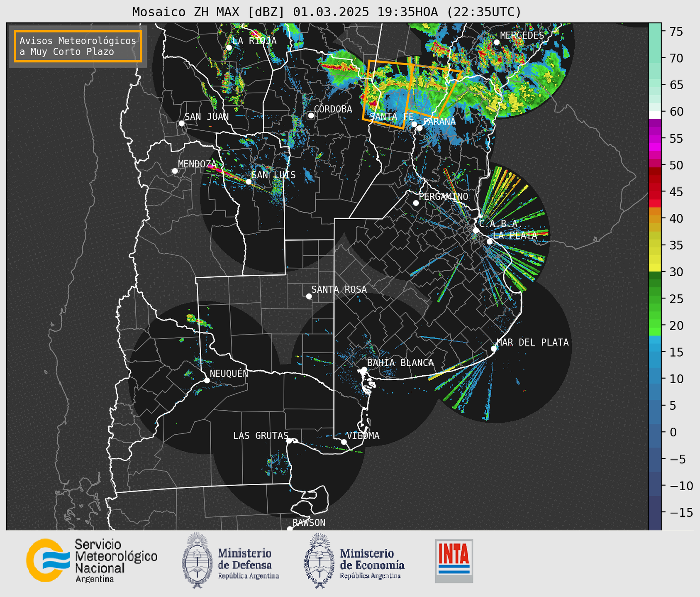Click the Ministerio de Economía crest
Image resolution: width=700 pixels, height=597 pixels.
click(320, 560)
